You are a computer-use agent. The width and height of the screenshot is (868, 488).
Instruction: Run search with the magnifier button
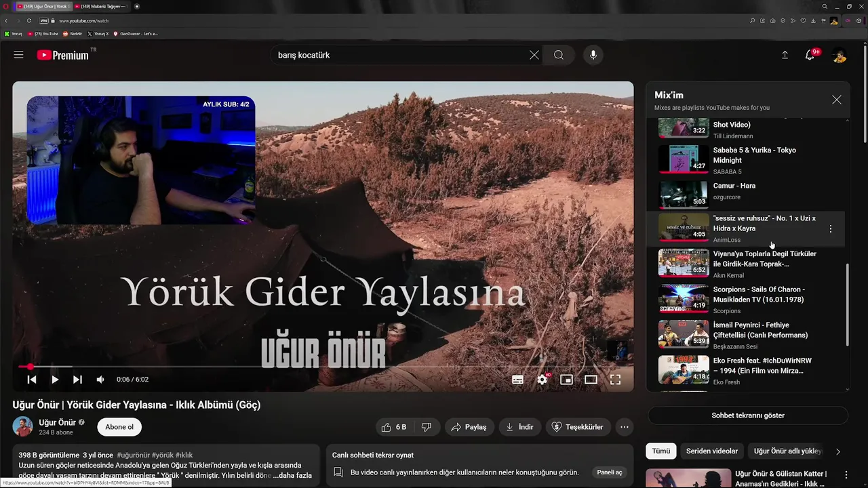[559, 55]
